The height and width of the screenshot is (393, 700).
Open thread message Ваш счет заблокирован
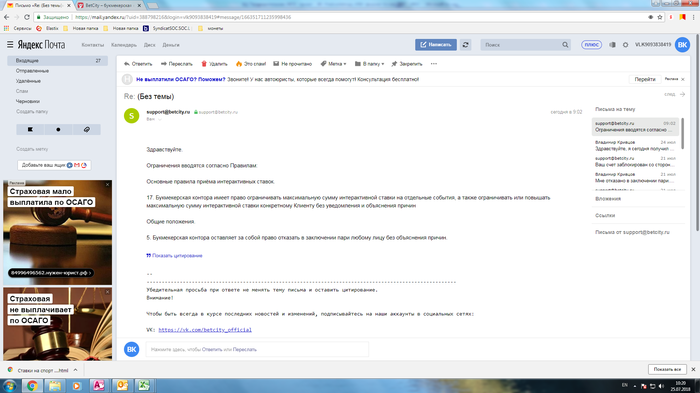[635, 162]
